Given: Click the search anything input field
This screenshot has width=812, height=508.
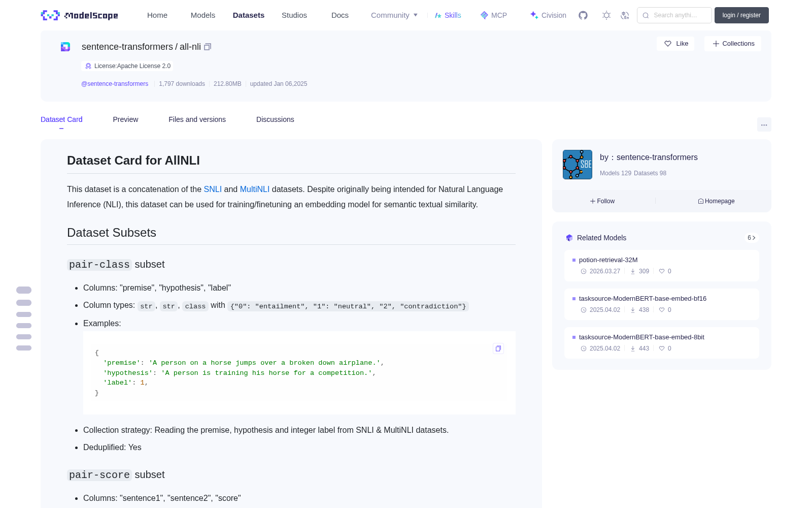Looking at the screenshot, I should (x=674, y=15).
